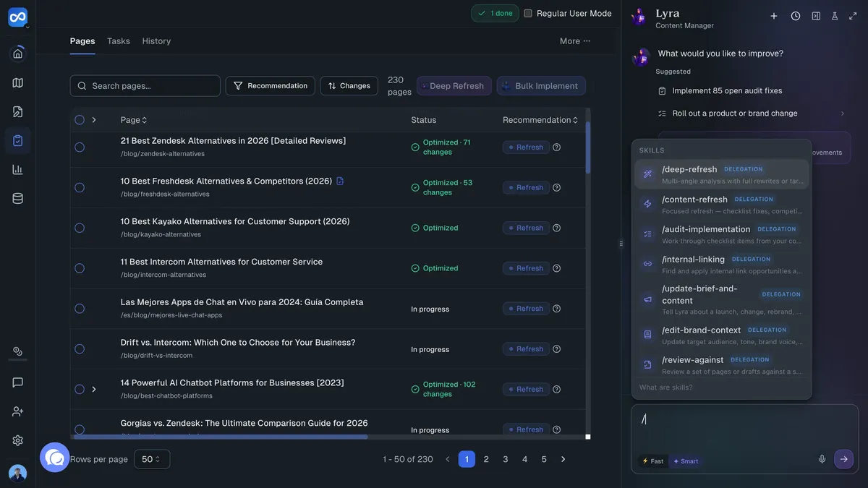The image size is (868, 488).
Task: Select the Smart mode chip
Action: tap(685, 461)
